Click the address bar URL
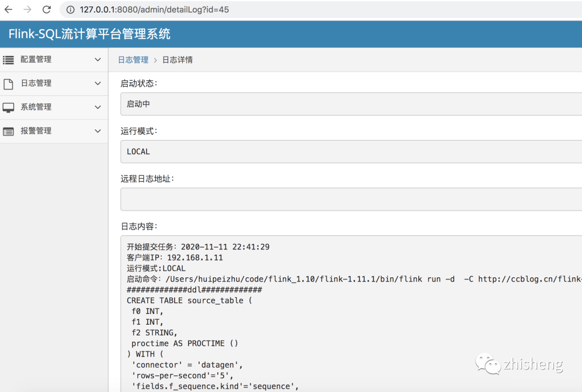 pos(154,10)
